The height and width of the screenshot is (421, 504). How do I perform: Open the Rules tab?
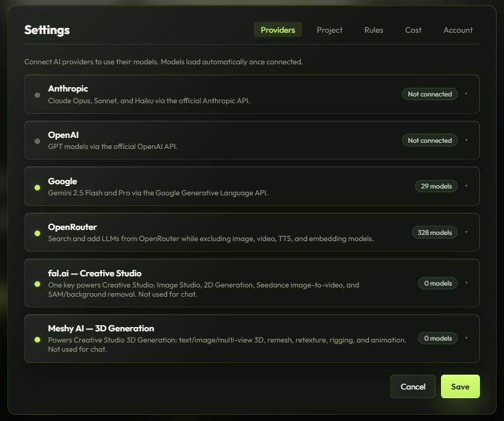coord(374,30)
